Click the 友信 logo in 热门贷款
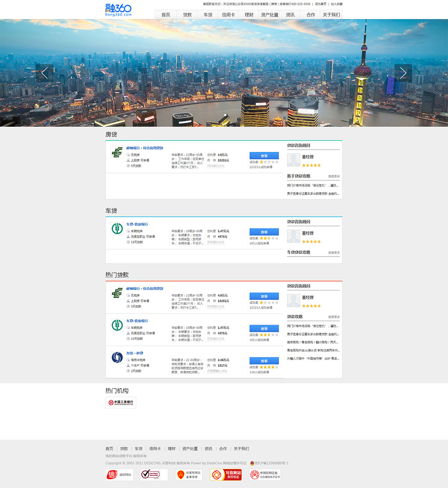Viewport: 448px width, 488px height. coord(117,358)
